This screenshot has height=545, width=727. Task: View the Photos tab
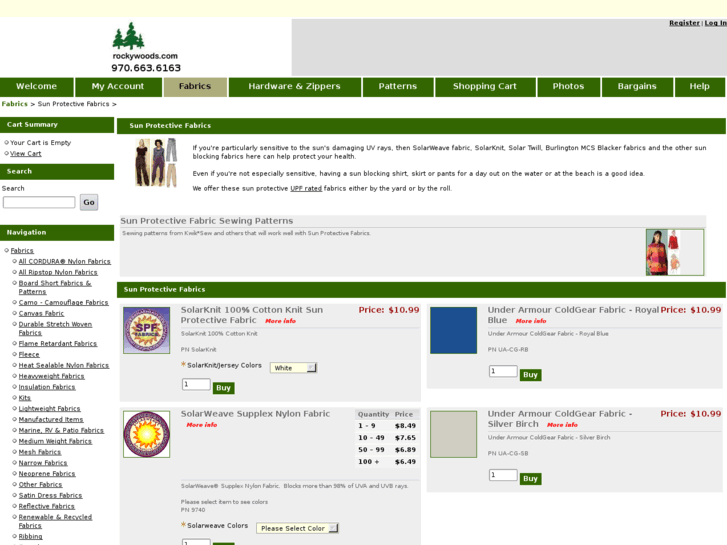point(568,87)
